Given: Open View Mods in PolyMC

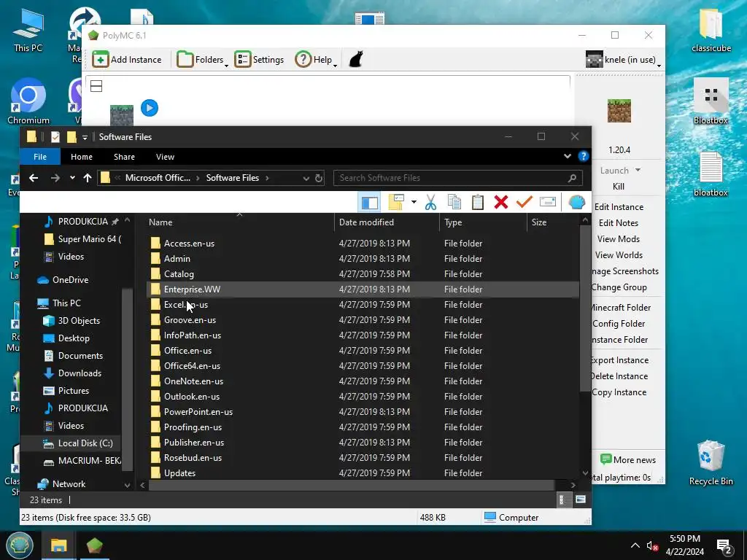Looking at the screenshot, I should [619, 239].
